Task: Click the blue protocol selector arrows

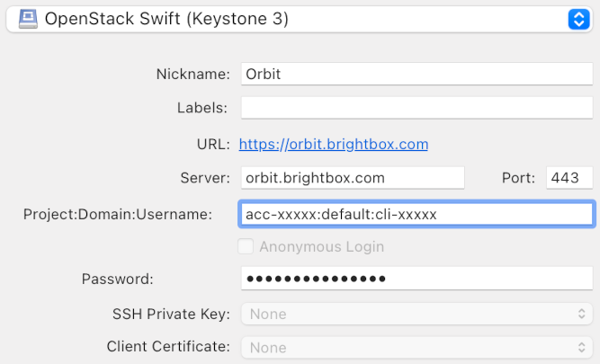Action: pyautogui.click(x=578, y=19)
